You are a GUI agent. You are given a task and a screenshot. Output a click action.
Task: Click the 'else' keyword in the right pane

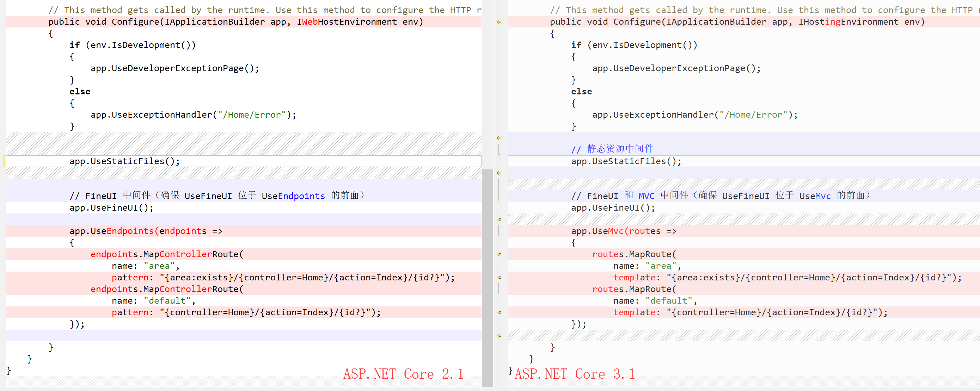click(581, 92)
